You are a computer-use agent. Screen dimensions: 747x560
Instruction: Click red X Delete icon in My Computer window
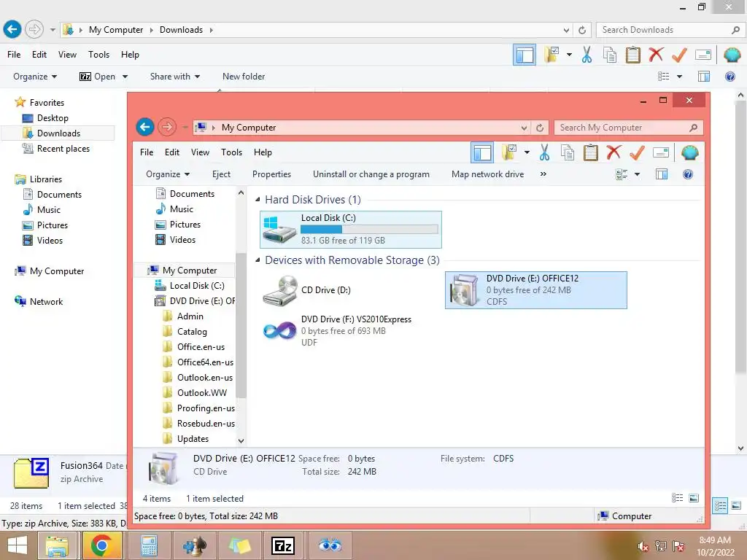[614, 152]
